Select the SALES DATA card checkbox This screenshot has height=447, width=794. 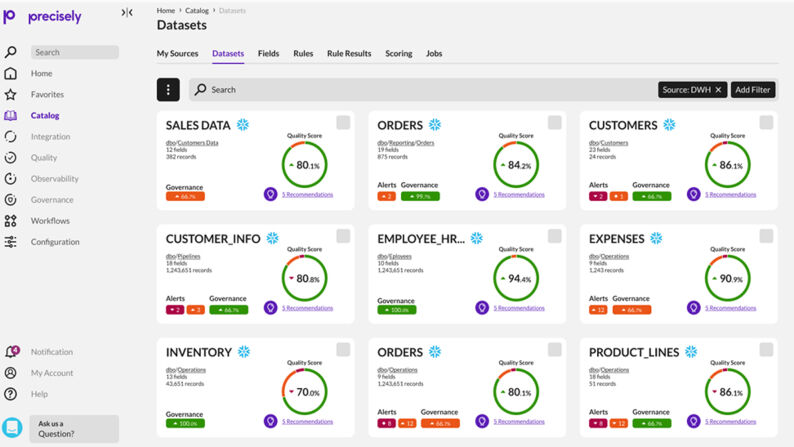point(343,123)
